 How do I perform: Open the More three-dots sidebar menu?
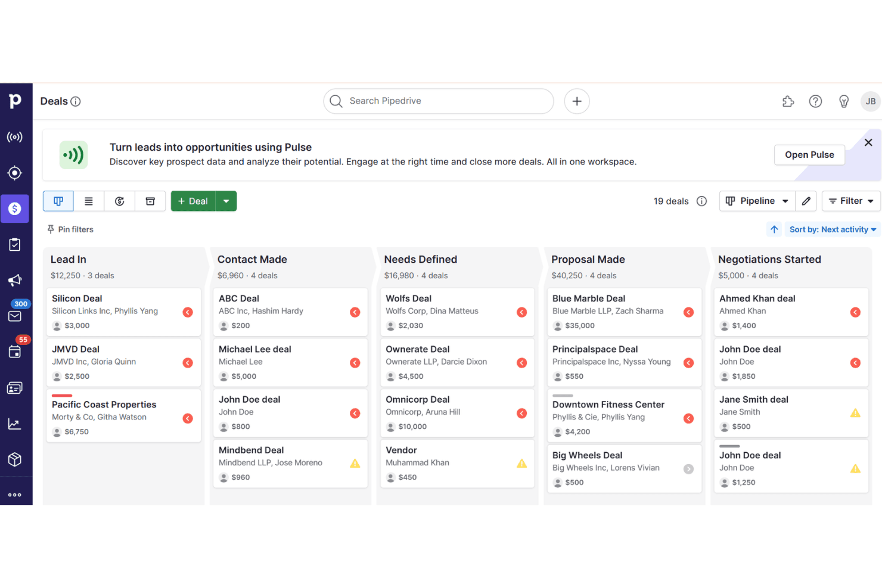click(x=15, y=494)
